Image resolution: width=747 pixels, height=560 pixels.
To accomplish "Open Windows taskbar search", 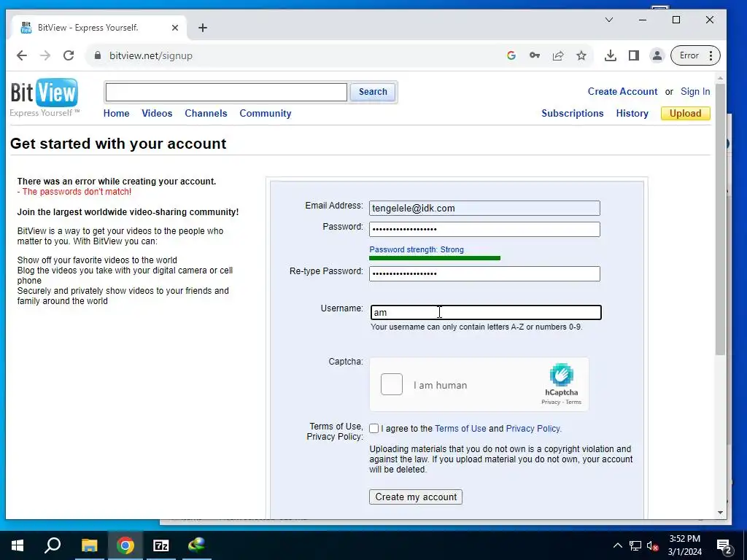I will pos(53,545).
